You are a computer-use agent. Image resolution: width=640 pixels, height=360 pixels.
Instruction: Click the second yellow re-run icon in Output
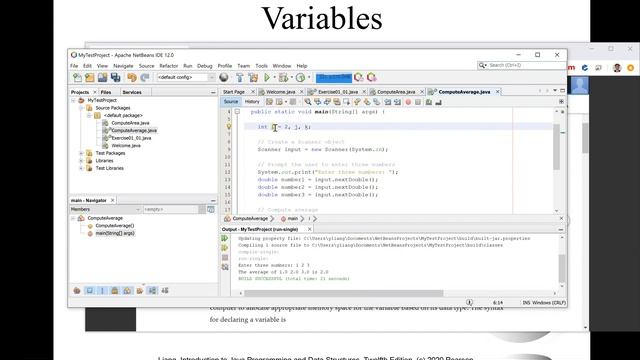[225, 248]
